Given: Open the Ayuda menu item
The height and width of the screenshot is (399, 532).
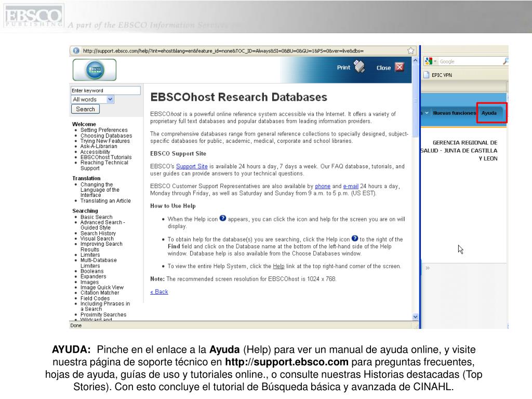Looking at the screenshot, I should pos(489,113).
